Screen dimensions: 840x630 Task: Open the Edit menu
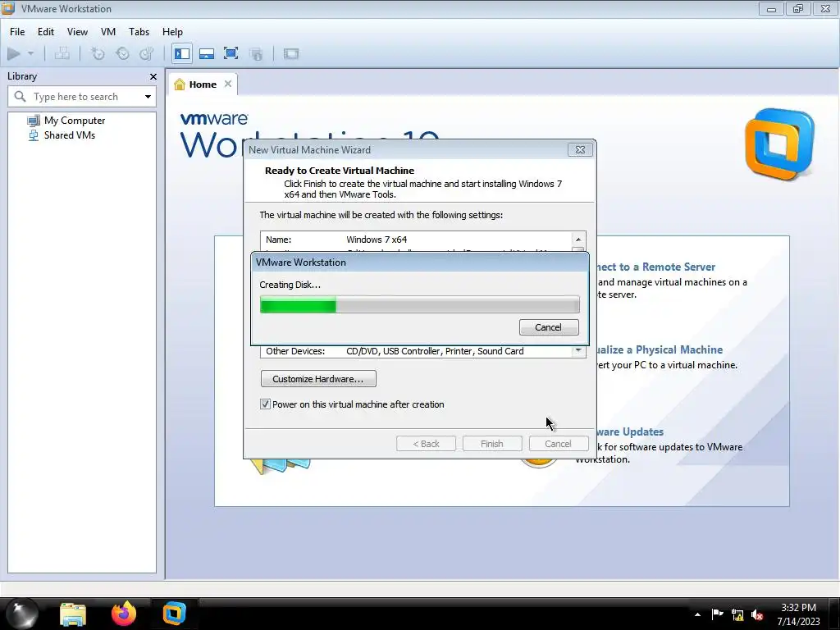pos(46,32)
